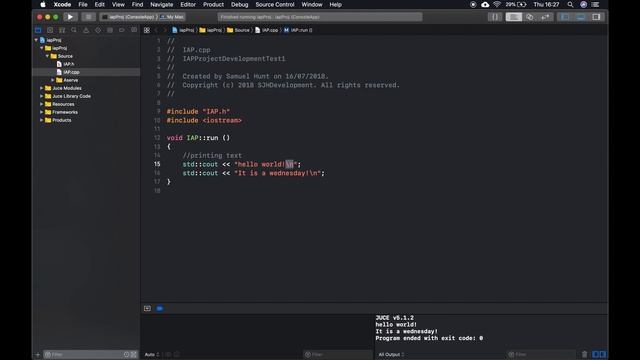This screenshot has width=640, height=360.
Task: Go back with the jump bar left arrow
Action: (156, 30)
